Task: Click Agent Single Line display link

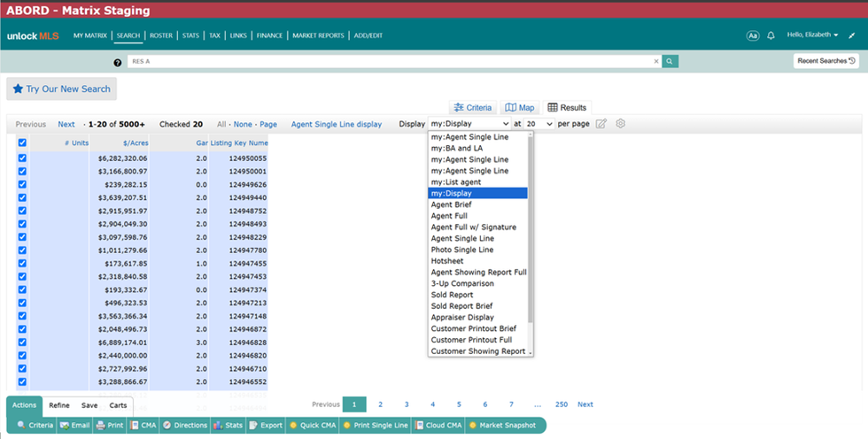Action: [337, 125]
